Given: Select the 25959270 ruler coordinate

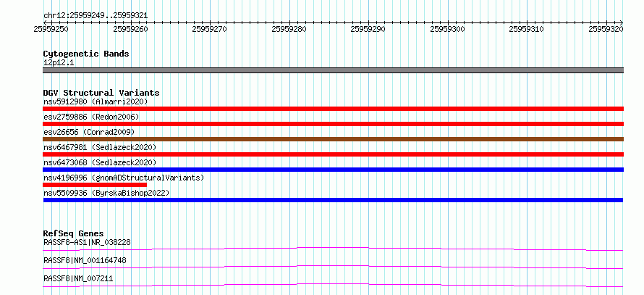Looking at the screenshot, I should point(210,29).
